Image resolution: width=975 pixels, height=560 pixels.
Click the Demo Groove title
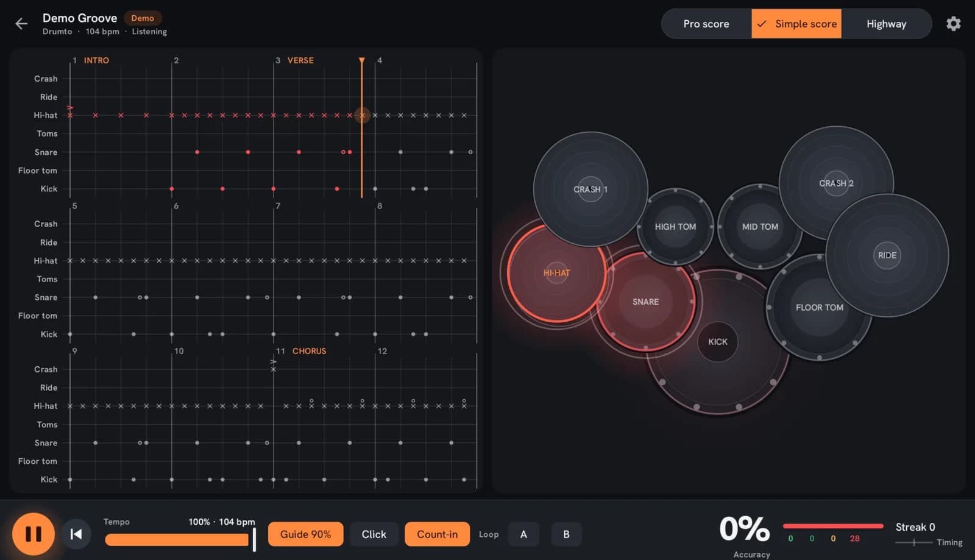80,18
